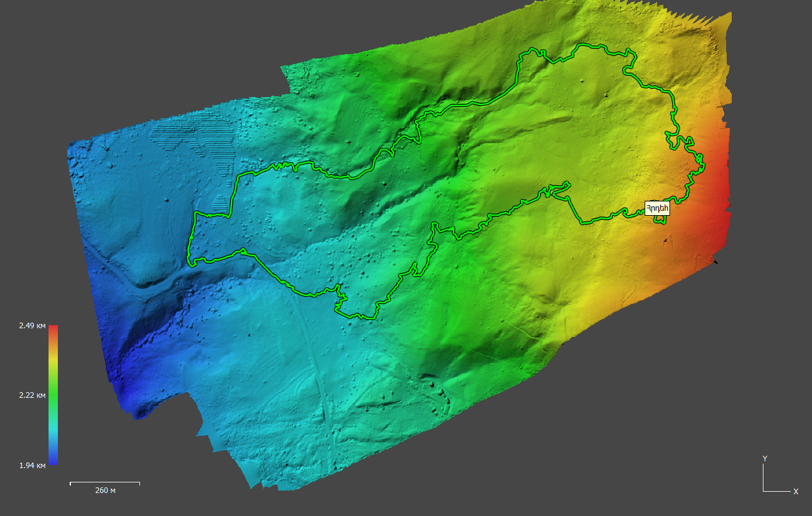Click the X axis label
The image size is (812, 516).
coord(796,492)
